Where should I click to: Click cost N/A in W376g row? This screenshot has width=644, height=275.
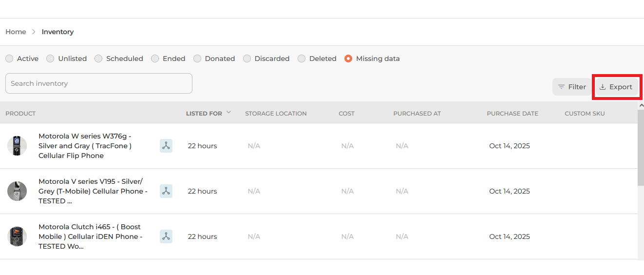tap(347, 146)
